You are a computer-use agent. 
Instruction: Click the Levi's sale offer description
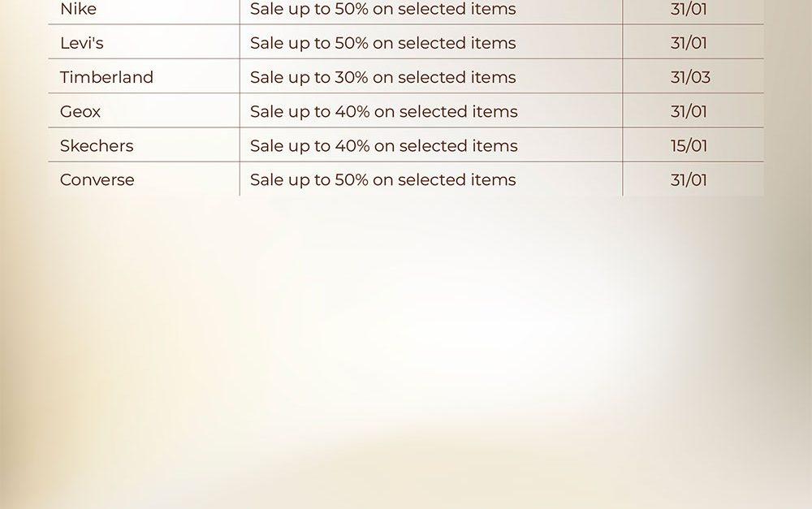point(382,43)
